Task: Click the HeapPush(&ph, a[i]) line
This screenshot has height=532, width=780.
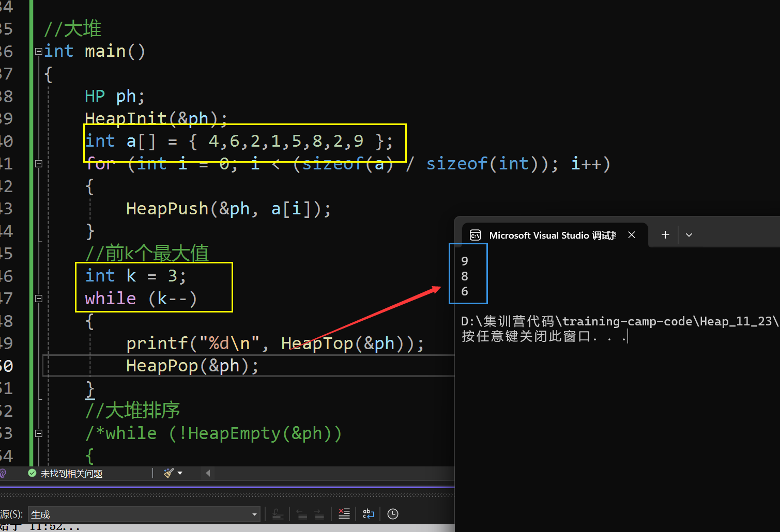Action: pyautogui.click(x=228, y=209)
